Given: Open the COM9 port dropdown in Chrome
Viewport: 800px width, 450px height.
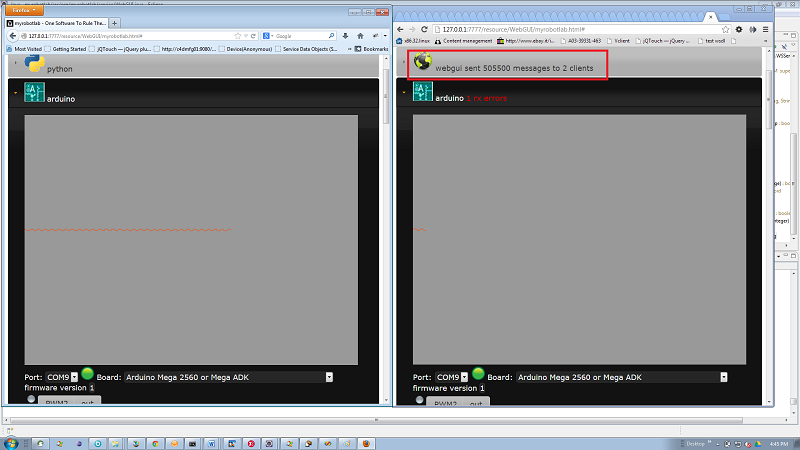Looking at the screenshot, I should [452, 377].
